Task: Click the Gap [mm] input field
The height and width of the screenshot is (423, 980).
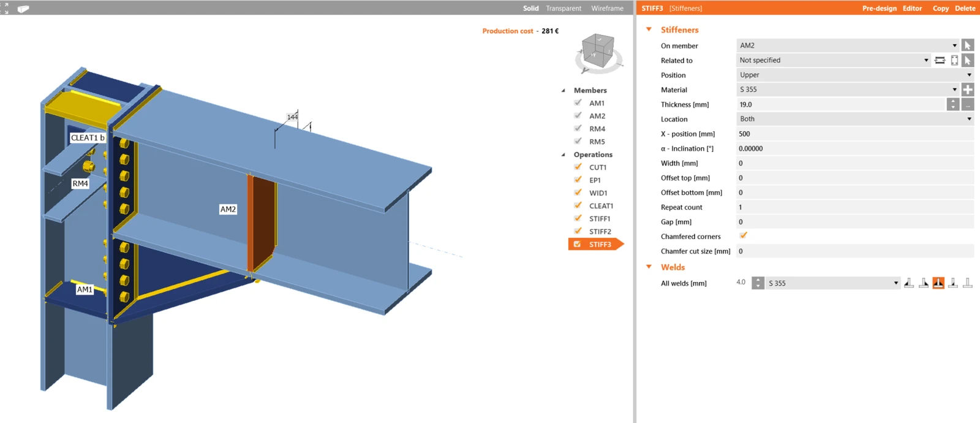Action: tap(855, 222)
